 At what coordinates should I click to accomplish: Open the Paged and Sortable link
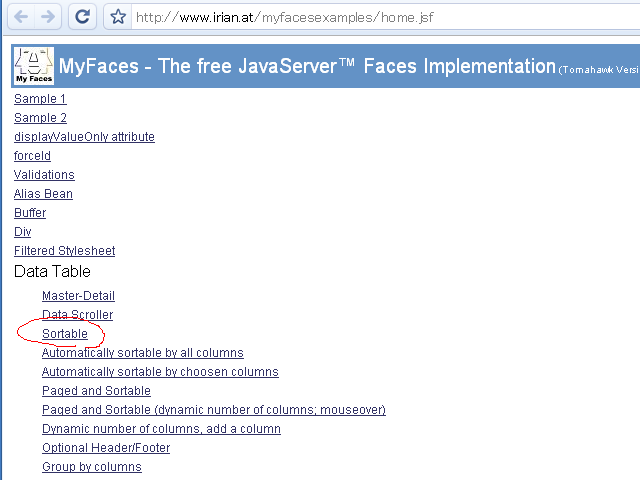[96, 391]
